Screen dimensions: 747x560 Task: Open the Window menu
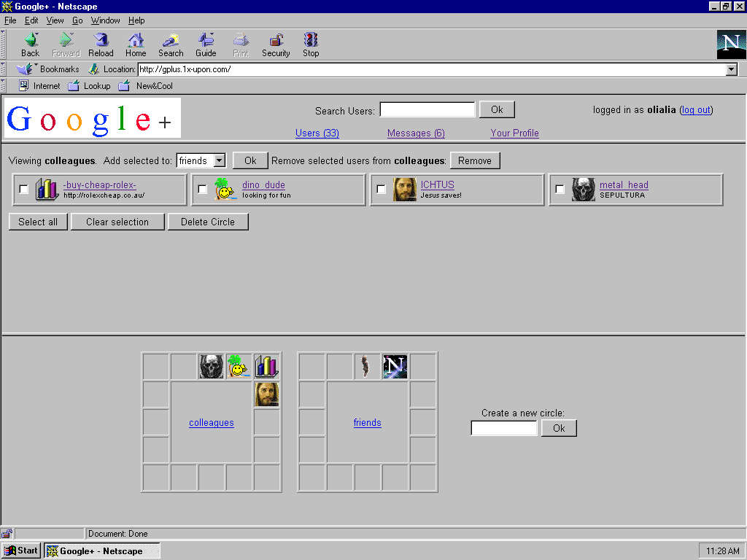(x=106, y=20)
